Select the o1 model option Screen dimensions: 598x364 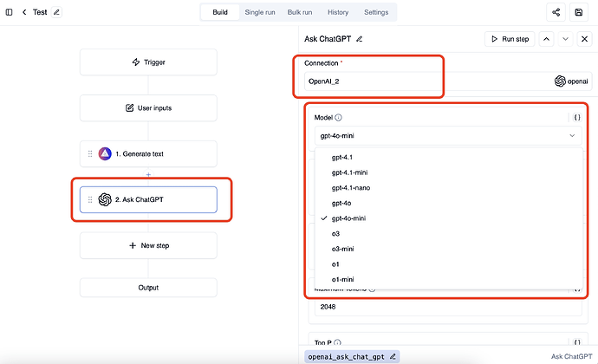(x=449, y=264)
